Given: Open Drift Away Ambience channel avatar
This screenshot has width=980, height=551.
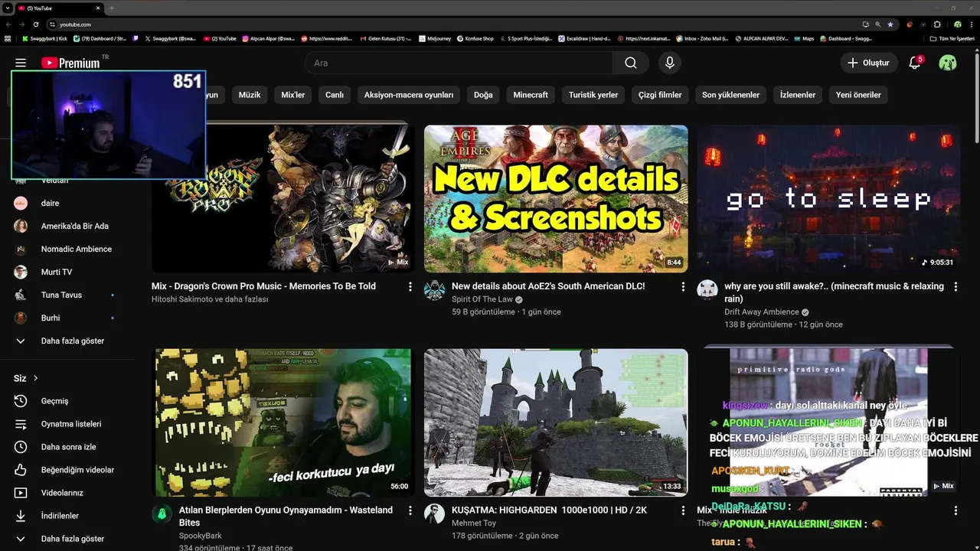Looking at the screenshot, I should (707, 290).
